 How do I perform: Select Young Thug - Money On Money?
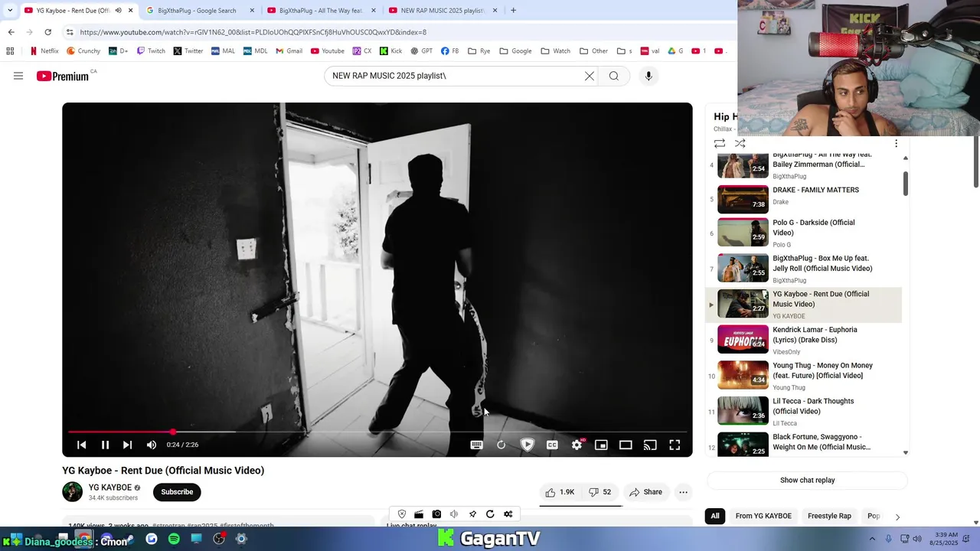tap(803, 376)
